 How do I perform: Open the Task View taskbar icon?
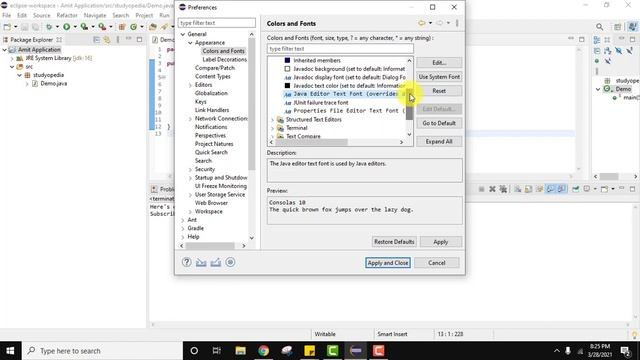point(217,351)
